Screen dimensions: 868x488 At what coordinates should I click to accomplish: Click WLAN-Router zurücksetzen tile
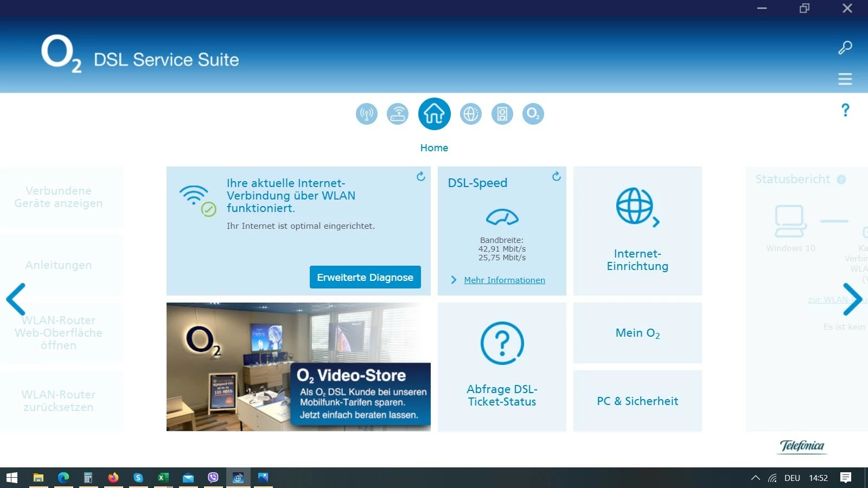click(x=61, y=401)
